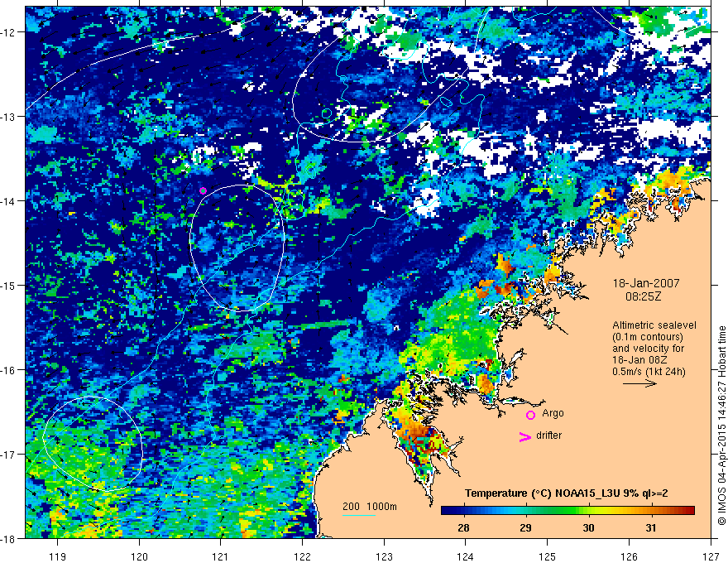The image size is (728, 563).
Task: Click the colorbar tick label 28
Action: 463,527
